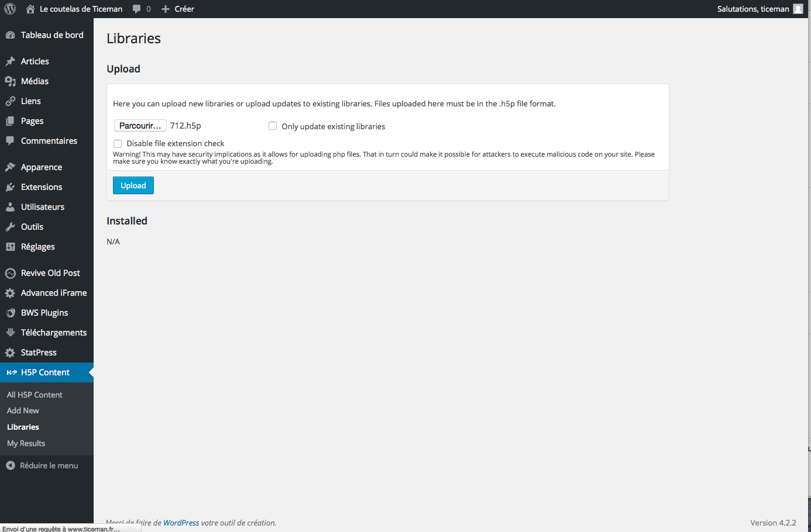Image resolution: width=811 pixels, height=532 pixels.
Task: Click the Pages document icon
Action: 10,121
